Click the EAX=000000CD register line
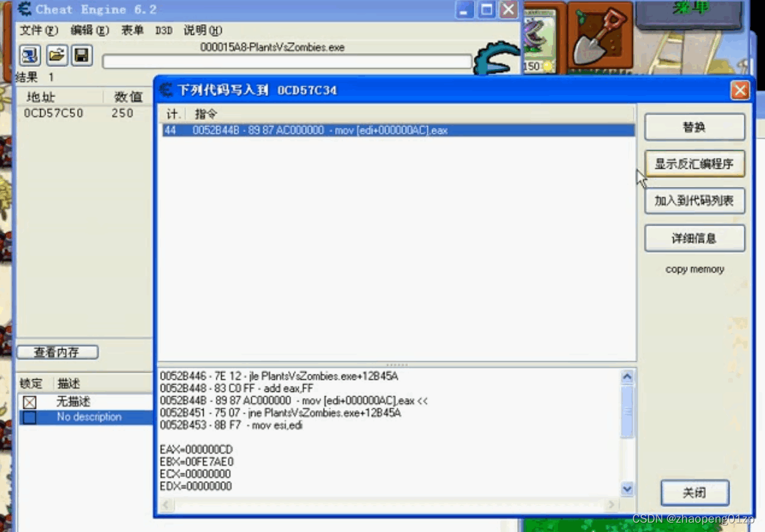 click(x=196, y=450)
